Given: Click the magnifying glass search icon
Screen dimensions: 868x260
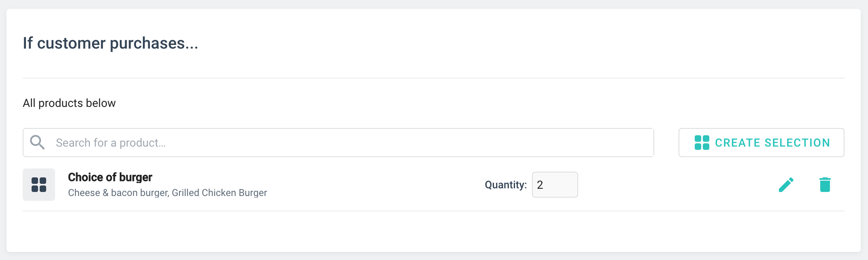Looking at the screenshot, I should [x=37, y=143].
